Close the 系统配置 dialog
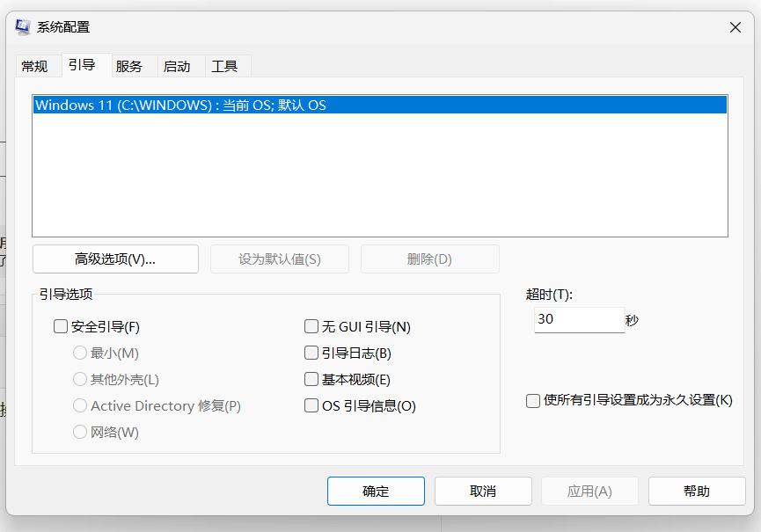This screenshot has height=532, width=761. (x=735, y=27)
